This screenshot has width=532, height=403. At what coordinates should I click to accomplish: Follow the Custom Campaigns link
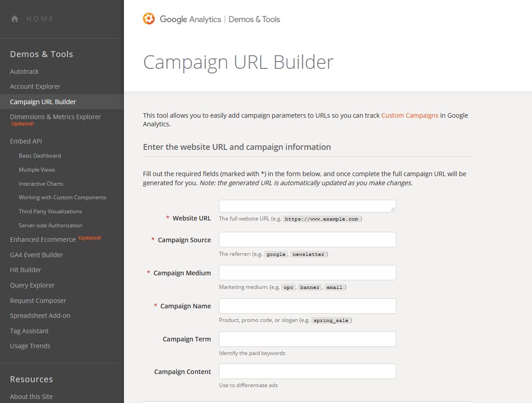(x=409, y=115)
